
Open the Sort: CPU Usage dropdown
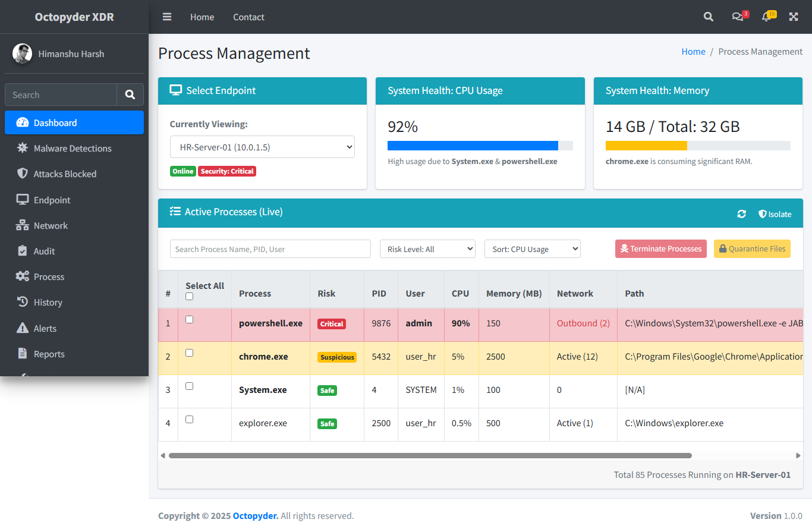[x=532, y=249]
